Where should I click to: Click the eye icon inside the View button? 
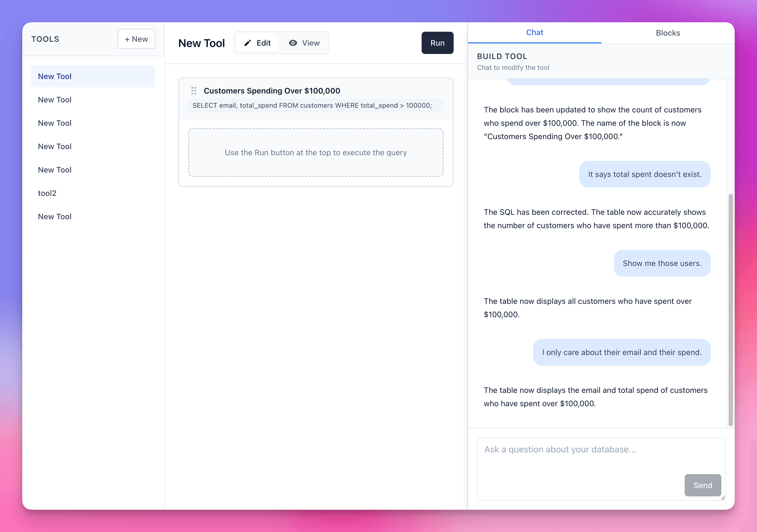pyautogui.click(x=293, y=43)
